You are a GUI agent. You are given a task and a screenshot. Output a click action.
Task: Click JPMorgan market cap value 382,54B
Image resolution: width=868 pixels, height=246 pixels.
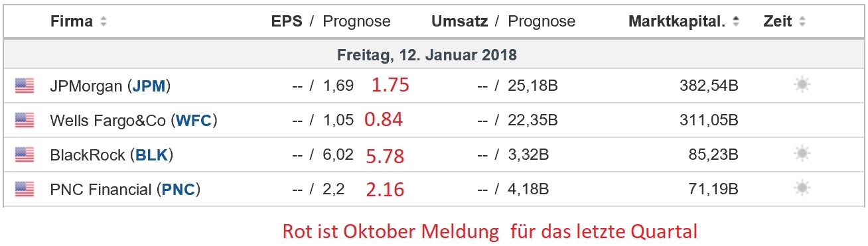[709, 86]
